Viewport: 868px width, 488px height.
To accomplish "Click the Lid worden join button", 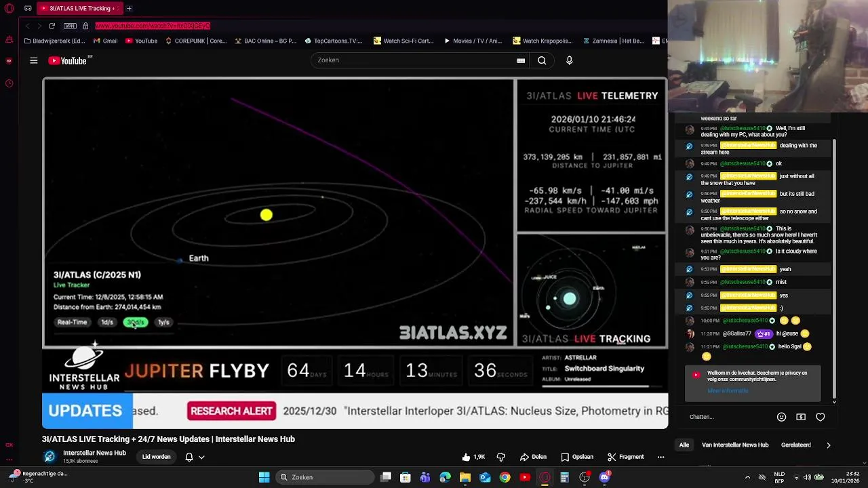I will [156, 457].
